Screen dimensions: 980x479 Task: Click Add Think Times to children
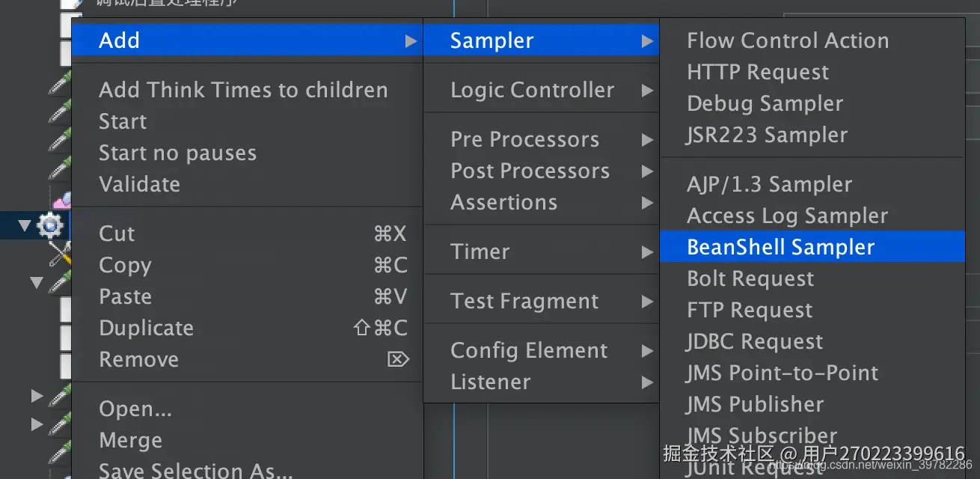click(x=243, y=91)
